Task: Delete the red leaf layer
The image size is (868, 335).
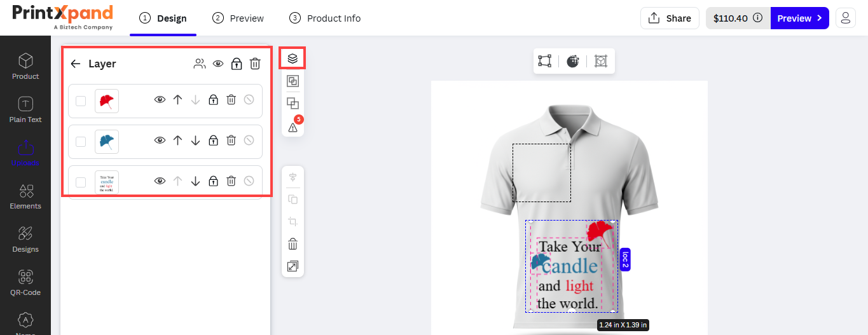Action: click(231, 100)
